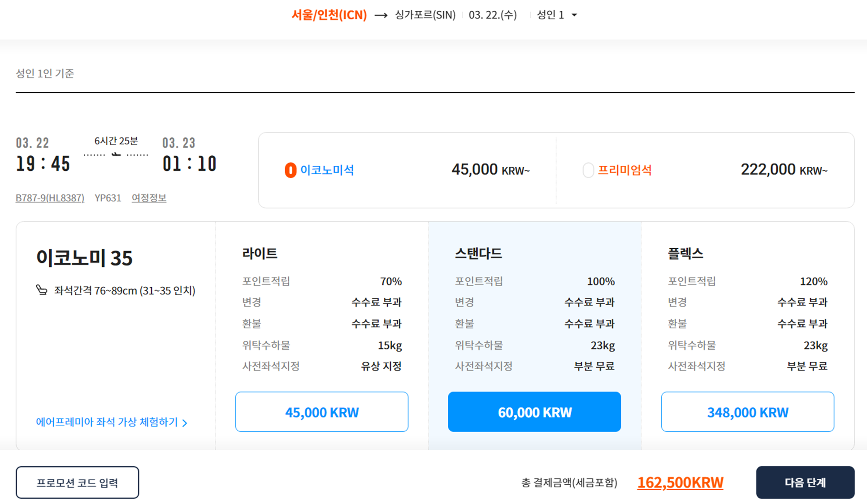This screenshot has height=504, width=867.
Task: Open 여정정보 itinerary link
Action: [x=149, y=198]
